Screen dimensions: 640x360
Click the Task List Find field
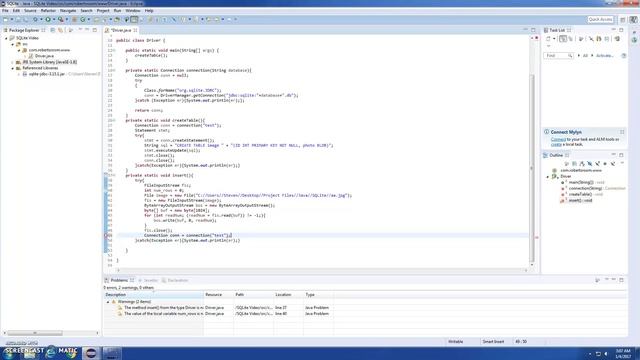coord(558,56)
